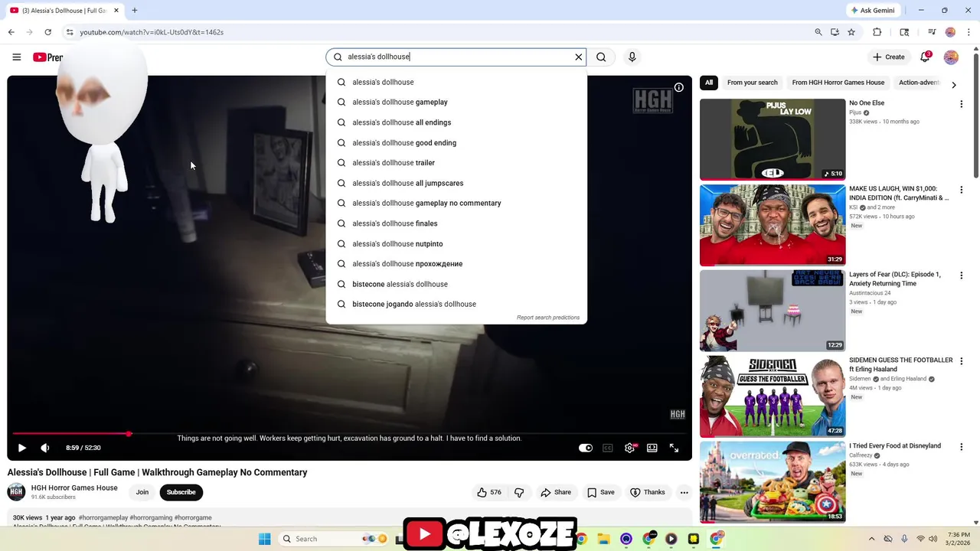980x551 pixels.
Task: Open options menu for No One Else video
Action: pyautogui.click(x=962, y=104)
